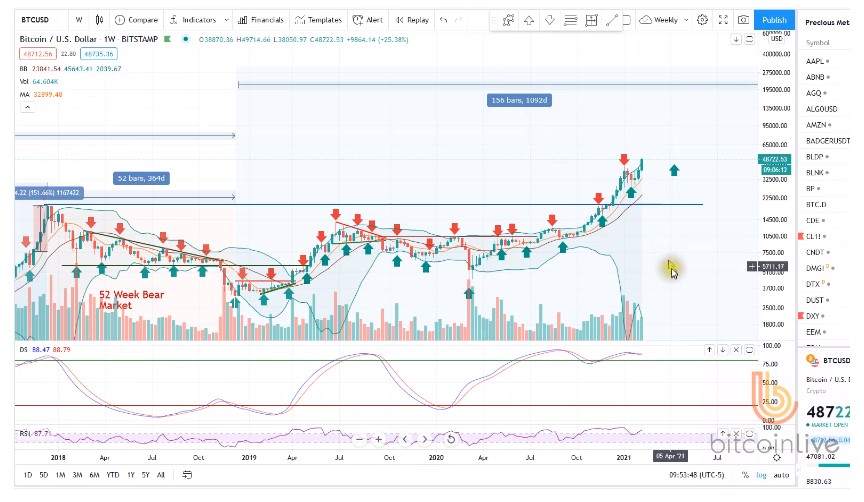Screen dimensions: 864x502
Task: Open the candlestick chart style selector
Action: coord(99,20)
